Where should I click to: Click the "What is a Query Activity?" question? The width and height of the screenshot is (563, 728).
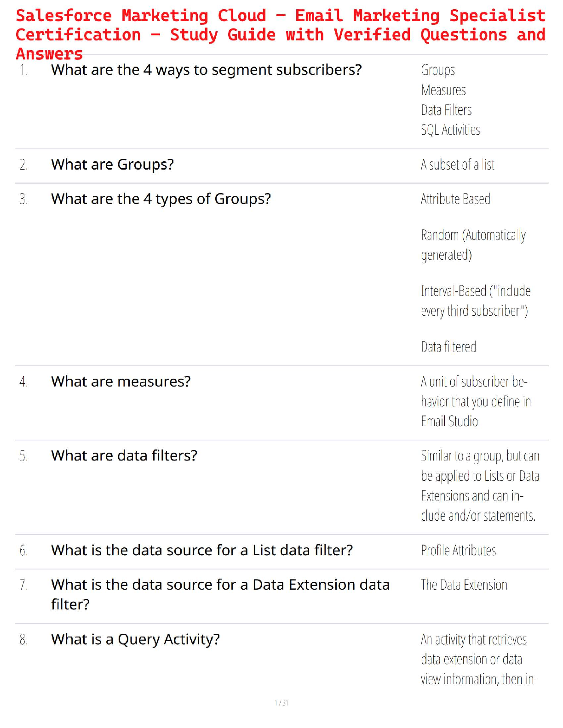(135, 639)
